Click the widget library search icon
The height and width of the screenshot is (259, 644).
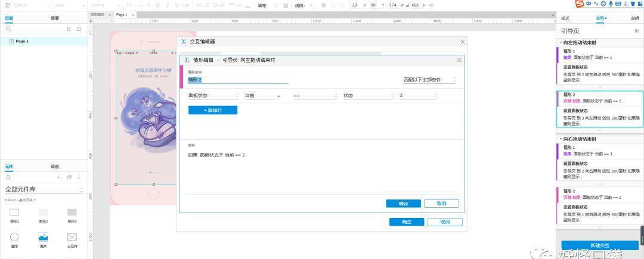pyautogui.click(x=8, y=177)
